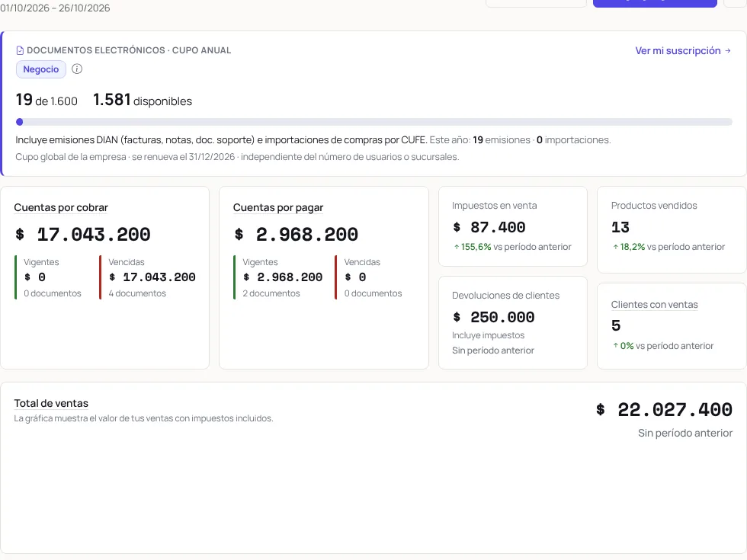Click the electronic documents file icon

point(20,50)
